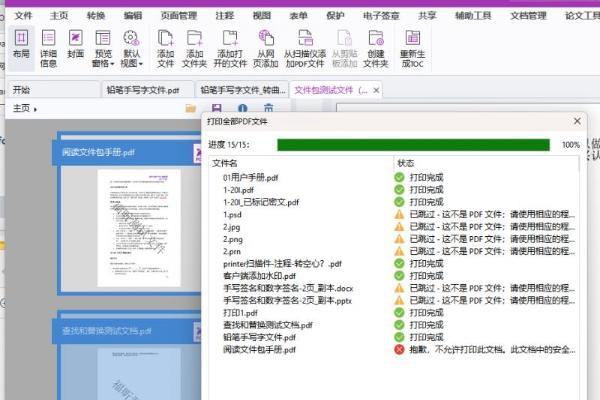Viewport: 600px width, 400px height.
Task: Select the 查找和替换测试文档.pdf row in the dialog
Action: pos(393,325)
